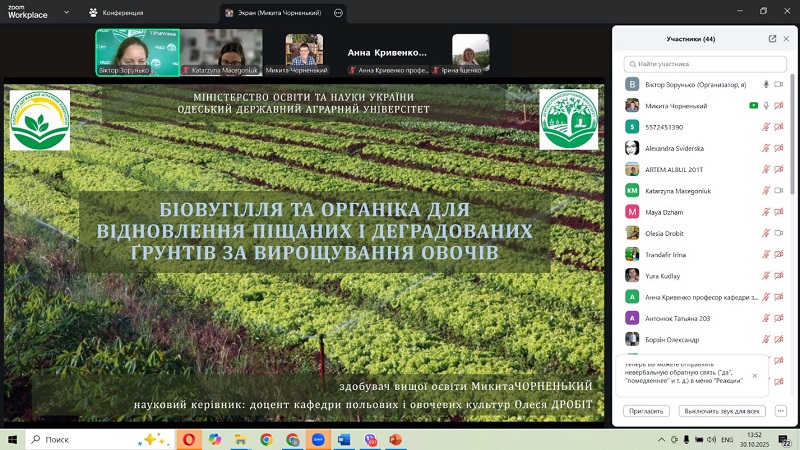800x450 pixels.
Task: Click the Пригласить button
Action: 646,411
